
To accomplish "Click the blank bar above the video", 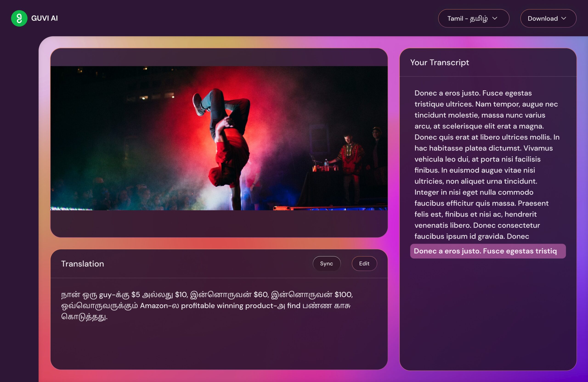I will 219,57.
